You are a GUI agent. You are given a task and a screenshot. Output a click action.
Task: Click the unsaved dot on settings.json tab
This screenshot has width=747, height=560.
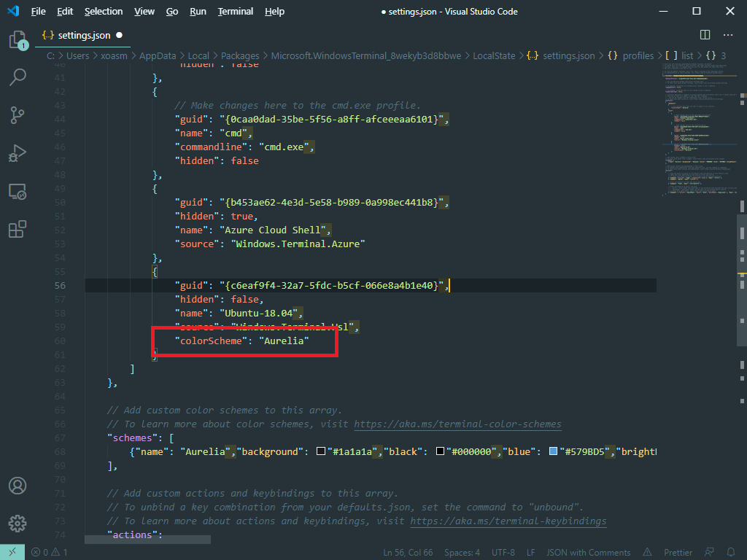[119, 35]
